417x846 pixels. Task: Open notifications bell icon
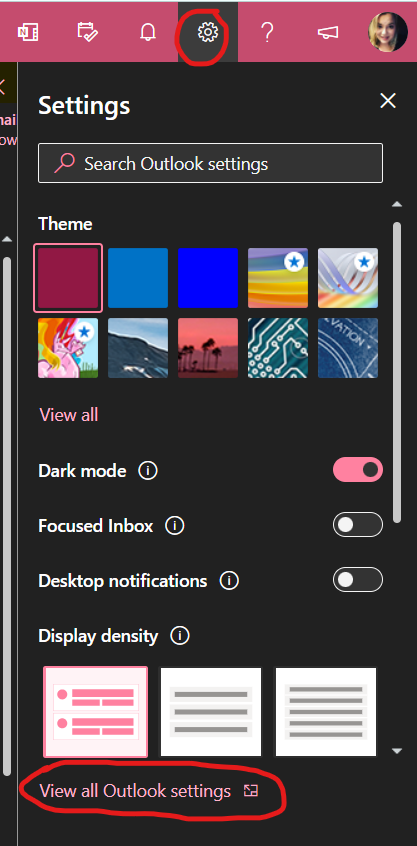tap(147, 32)
